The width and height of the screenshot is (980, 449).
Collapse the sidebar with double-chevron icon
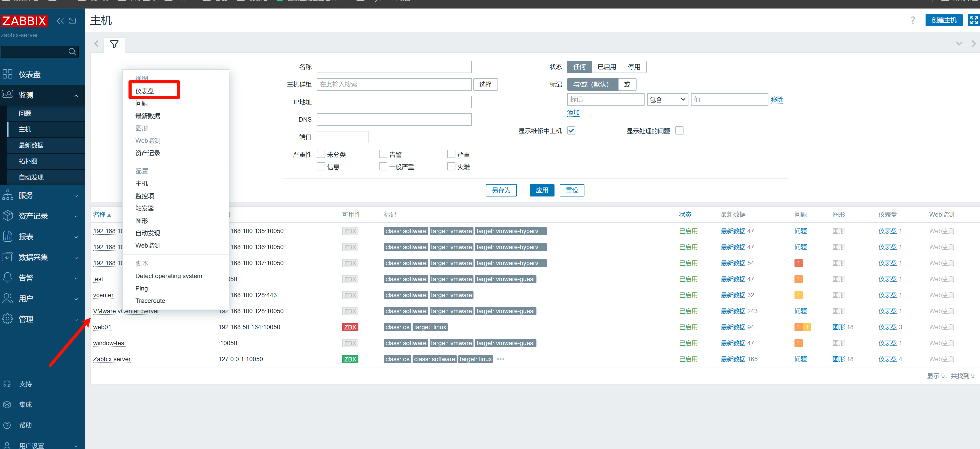tap(60, 21)
